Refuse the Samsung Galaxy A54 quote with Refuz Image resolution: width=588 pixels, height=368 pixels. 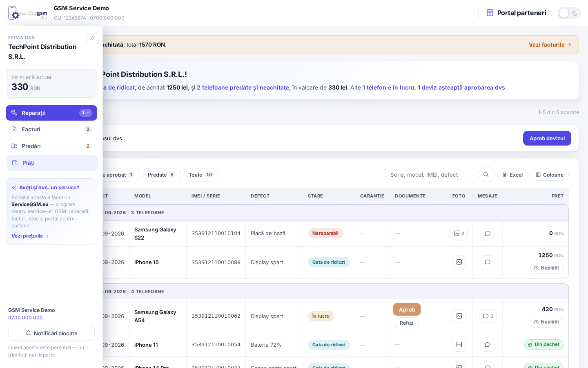point(407,323)
